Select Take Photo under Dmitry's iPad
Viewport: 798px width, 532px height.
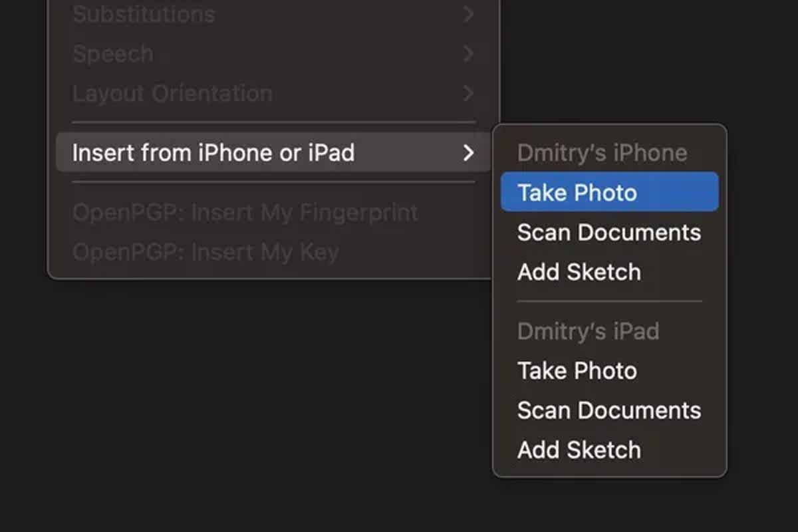(x=577, y=370)
